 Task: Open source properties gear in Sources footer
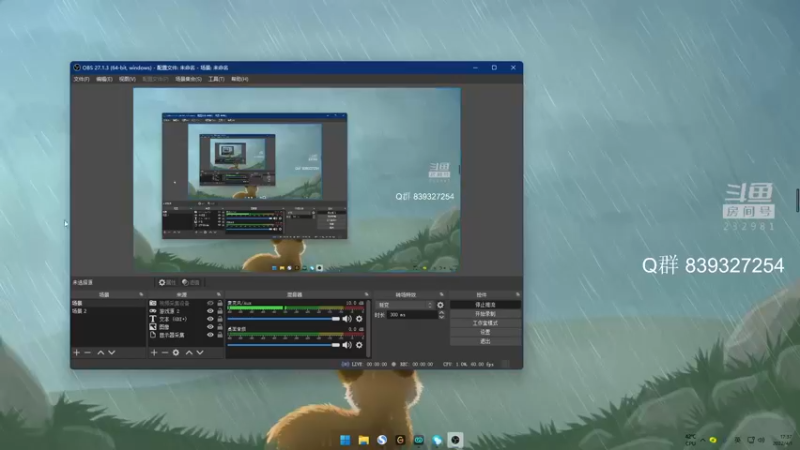pyautogui.click(x=176, y=353)
